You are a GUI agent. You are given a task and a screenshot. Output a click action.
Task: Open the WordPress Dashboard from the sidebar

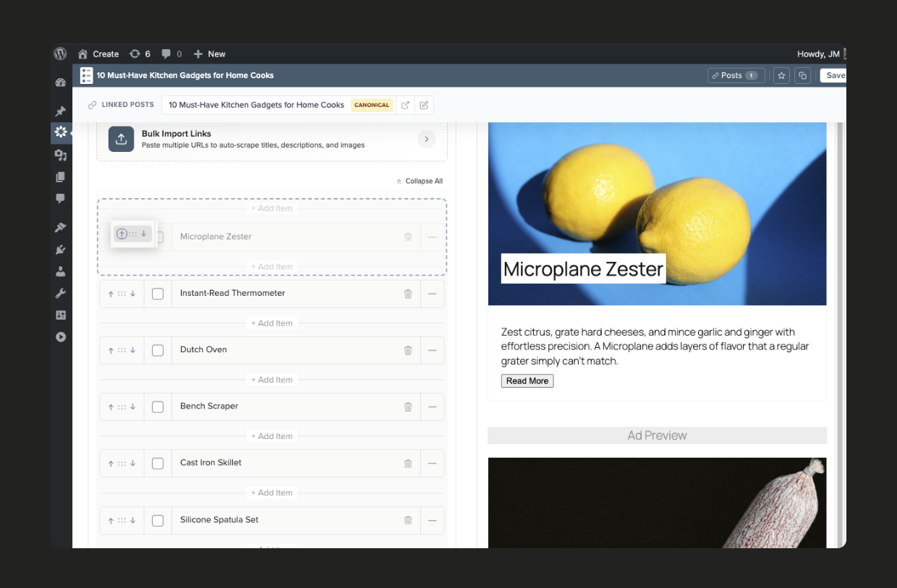tap(61, 82)
